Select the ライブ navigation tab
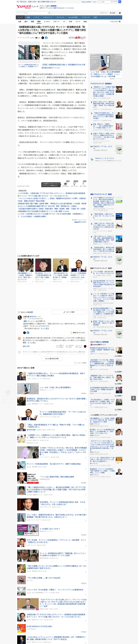138x644 pixels. point(37,17)
